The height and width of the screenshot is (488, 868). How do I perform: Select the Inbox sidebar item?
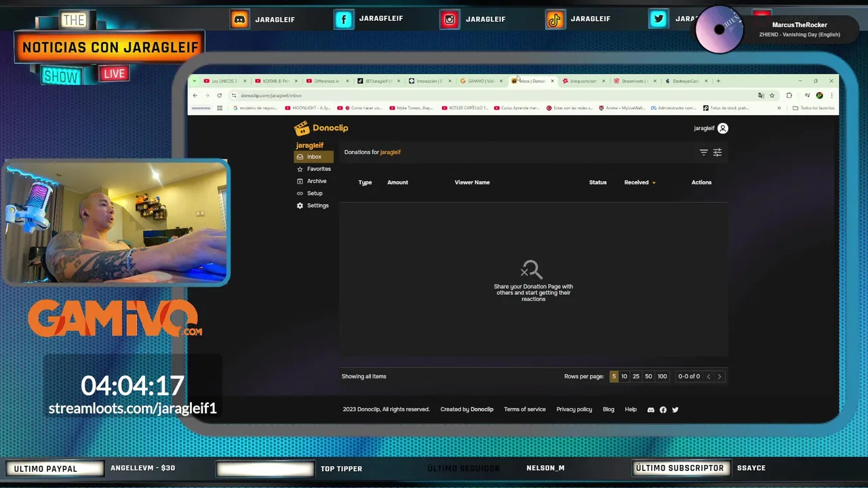tap(313, 157)
